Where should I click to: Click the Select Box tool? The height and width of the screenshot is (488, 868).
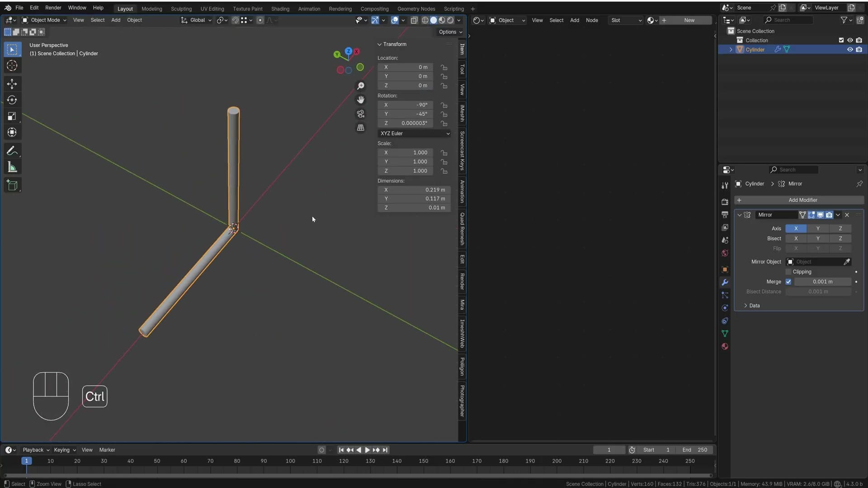[x=12, y=49]
